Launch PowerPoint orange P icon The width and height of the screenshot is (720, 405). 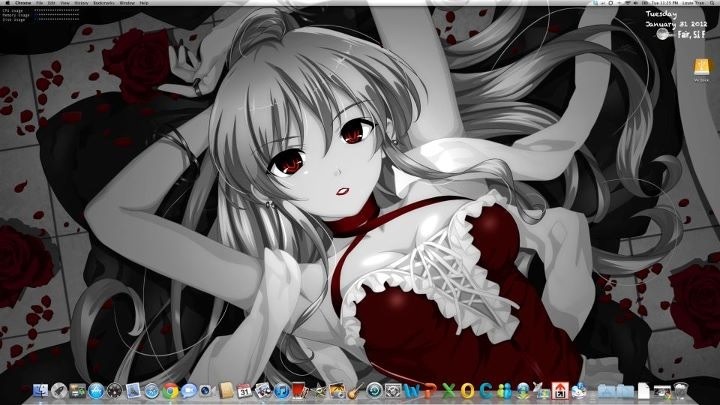coord(430,391)
